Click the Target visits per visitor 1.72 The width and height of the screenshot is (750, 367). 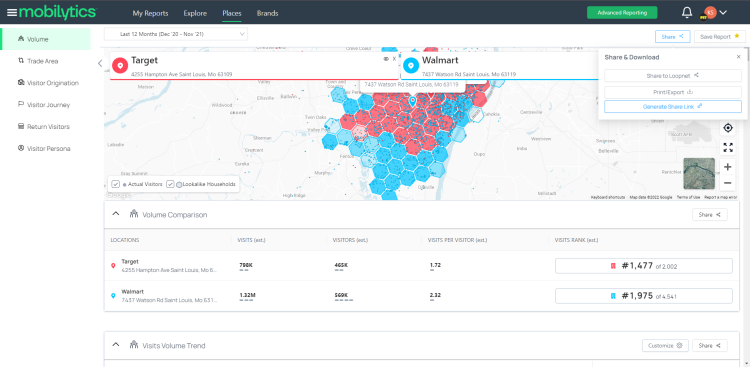[x=435, y=265]
